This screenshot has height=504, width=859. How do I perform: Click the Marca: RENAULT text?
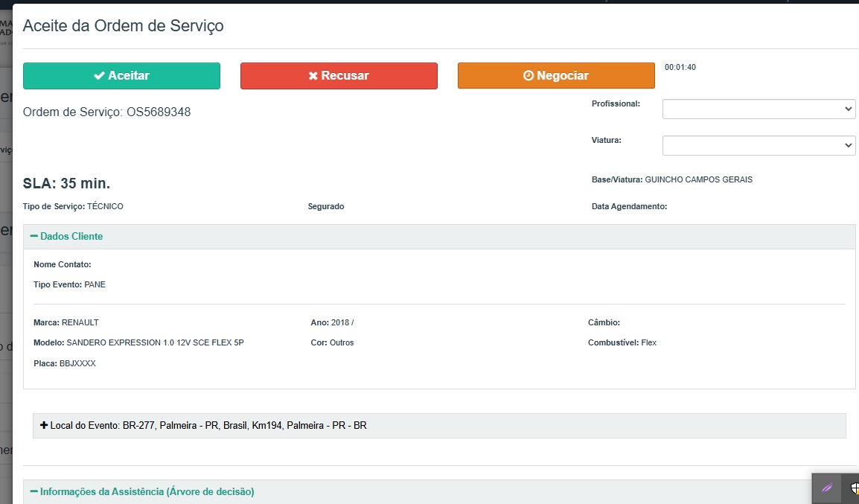coord(66,322)
